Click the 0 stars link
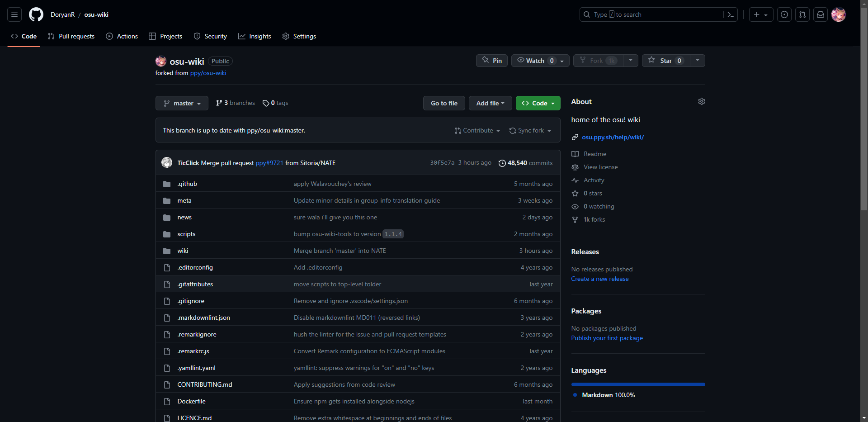Screen dimensions: 868x422 tap(587, 193)
